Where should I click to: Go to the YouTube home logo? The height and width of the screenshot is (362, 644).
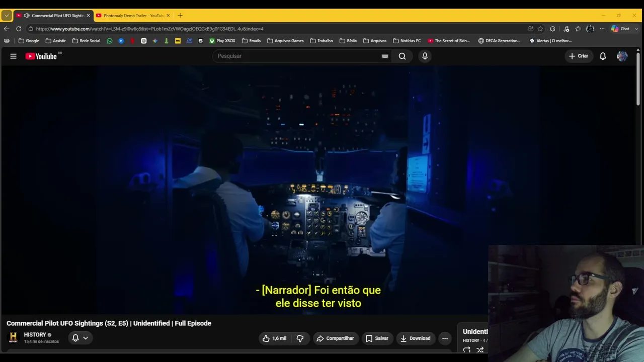(41, 56)
